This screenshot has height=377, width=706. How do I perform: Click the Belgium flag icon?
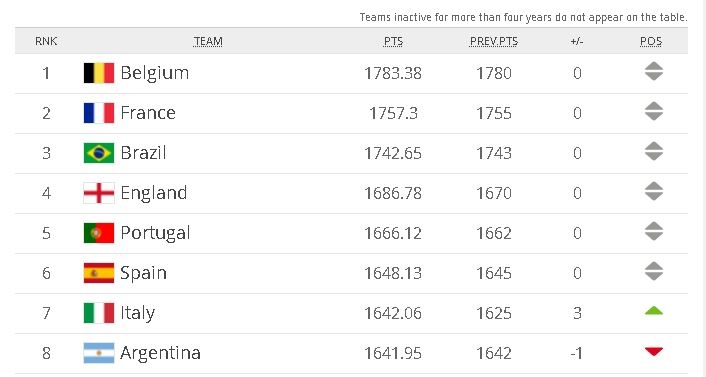coord(99,73)
